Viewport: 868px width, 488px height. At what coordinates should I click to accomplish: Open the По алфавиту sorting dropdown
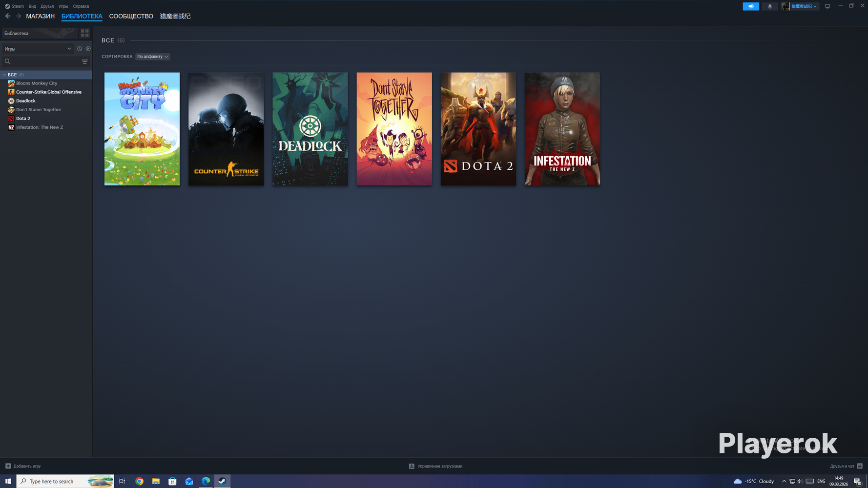click(x=152, y=57)
